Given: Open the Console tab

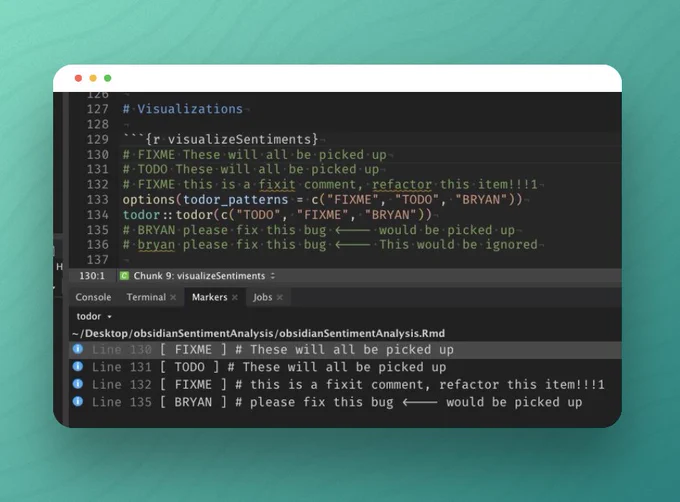Looking at the screenshot, I should click(x=93, y=297).
